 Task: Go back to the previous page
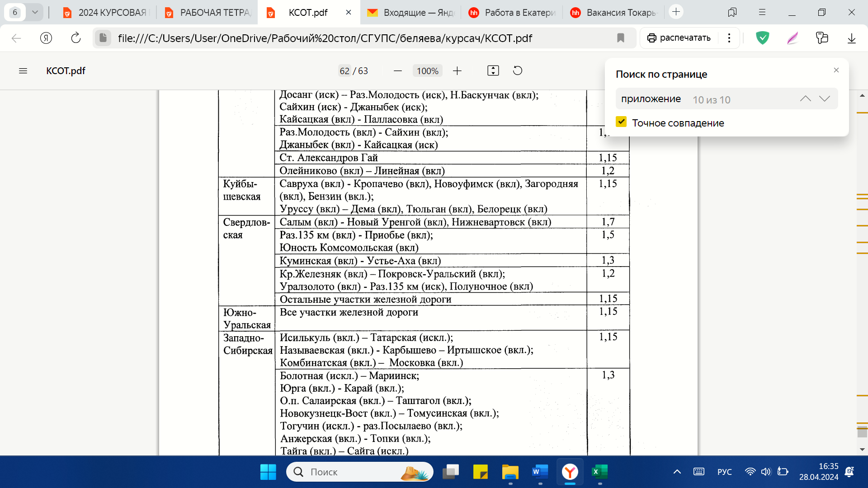[x=16, y=38]
